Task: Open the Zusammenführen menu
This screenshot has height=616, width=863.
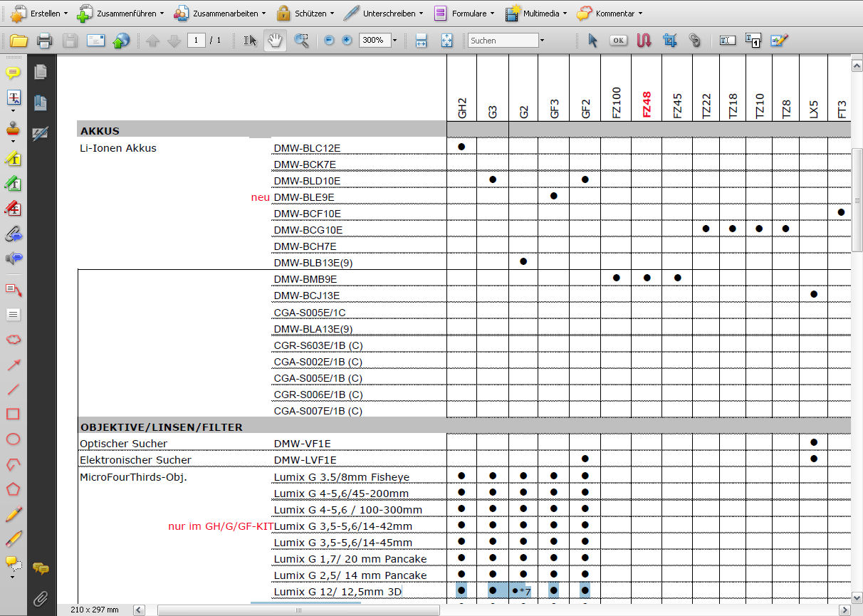Action: click(120, 13)
